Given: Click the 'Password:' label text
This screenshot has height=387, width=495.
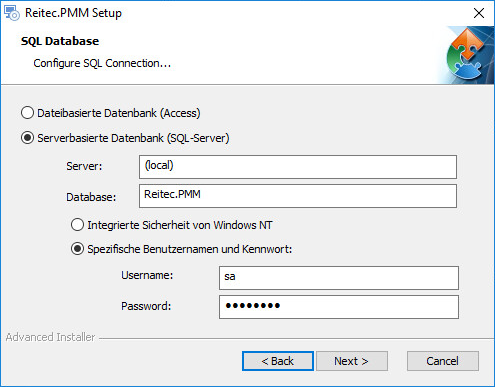Looking at the screenshot, I should pos(146,306).
